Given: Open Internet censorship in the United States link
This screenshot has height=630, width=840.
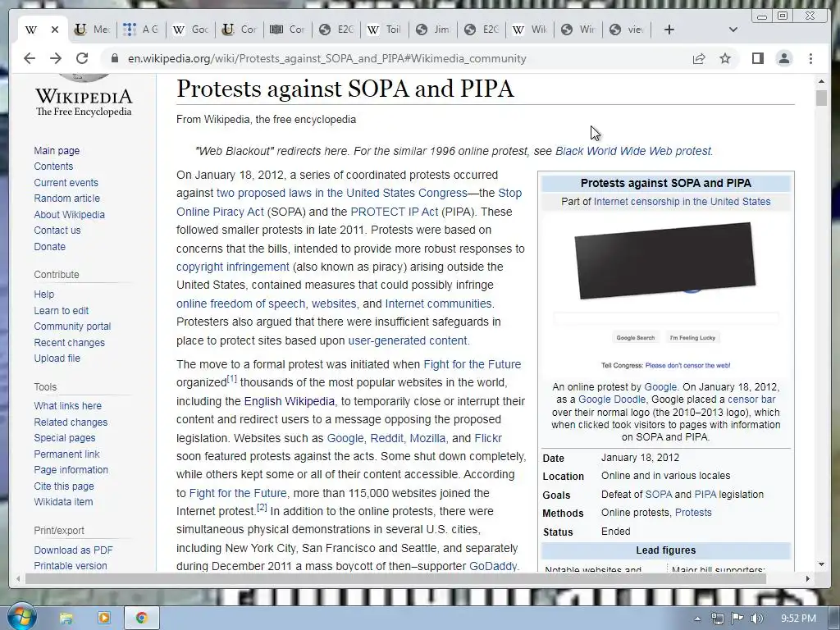Looking at the screenshot, I should pyautogui.click(x=682, y=202).
